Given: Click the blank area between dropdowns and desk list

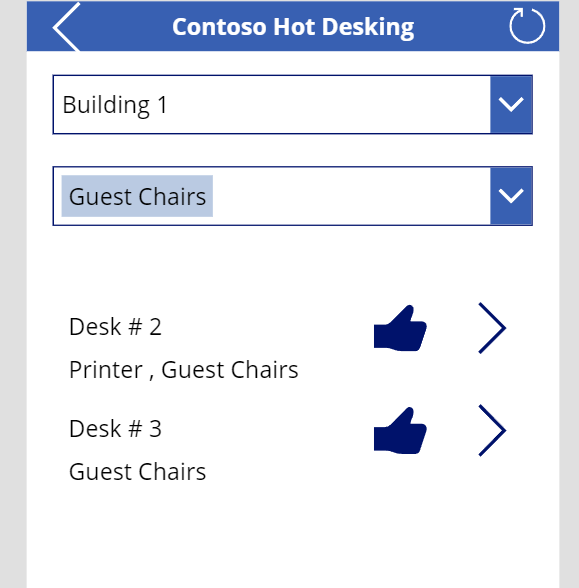Looking at the screenshot, I should 292,262.
